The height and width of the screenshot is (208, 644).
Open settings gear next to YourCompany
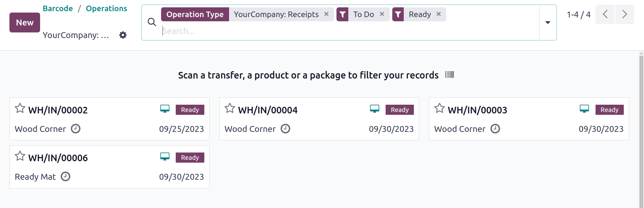click(x=123, y=35)
